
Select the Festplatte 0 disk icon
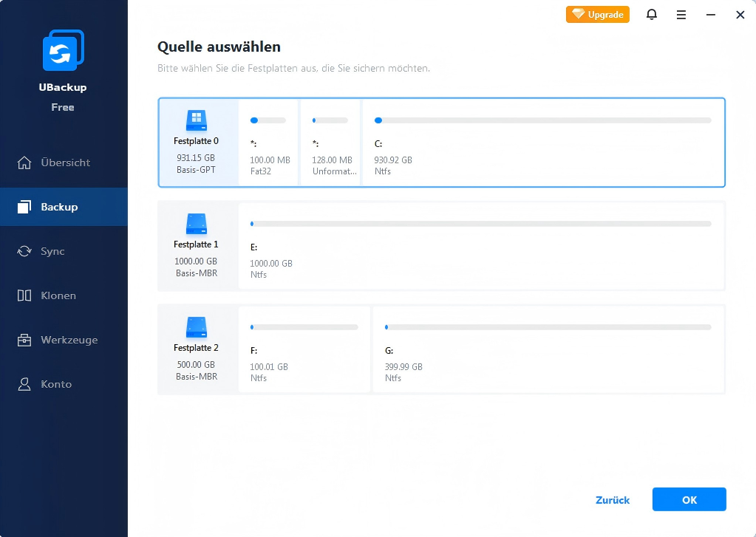tap(196, 120)
